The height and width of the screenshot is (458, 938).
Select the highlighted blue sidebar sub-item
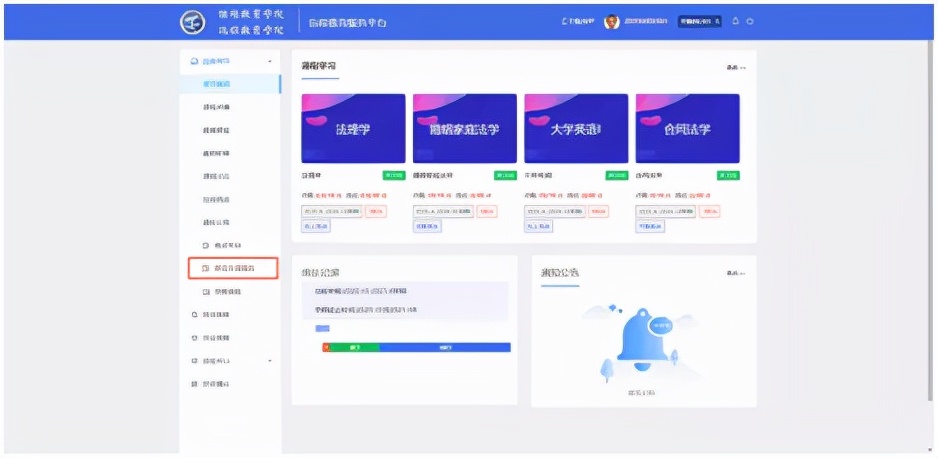click(x=230, y=84)
